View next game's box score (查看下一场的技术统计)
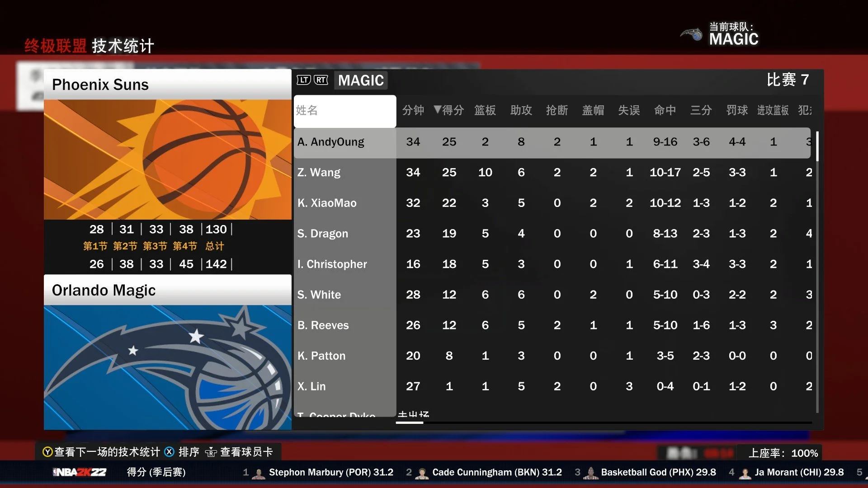Image resolution: width=868 pixels, height=488 pixels. [x=107, y=452]
